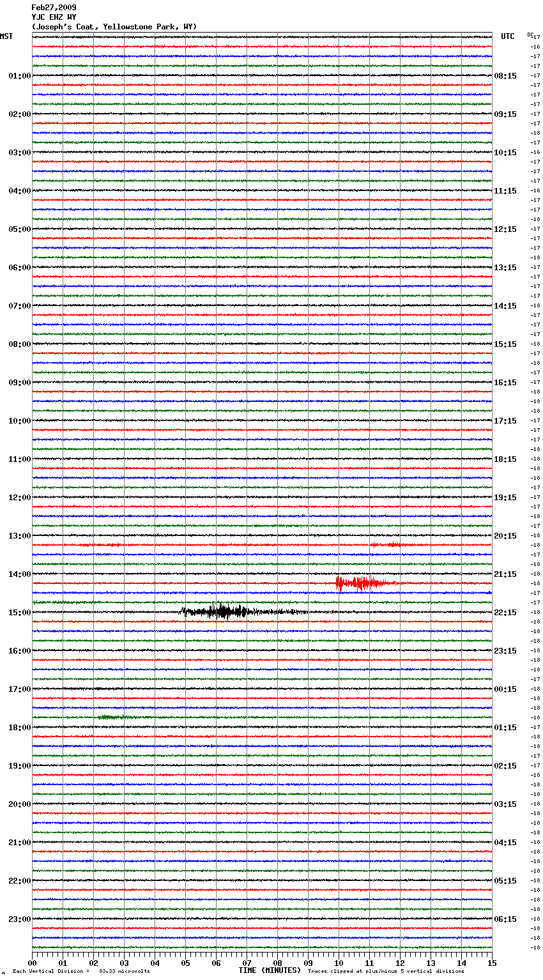Select the 03:15 UTC time label

tap(505, 804)
